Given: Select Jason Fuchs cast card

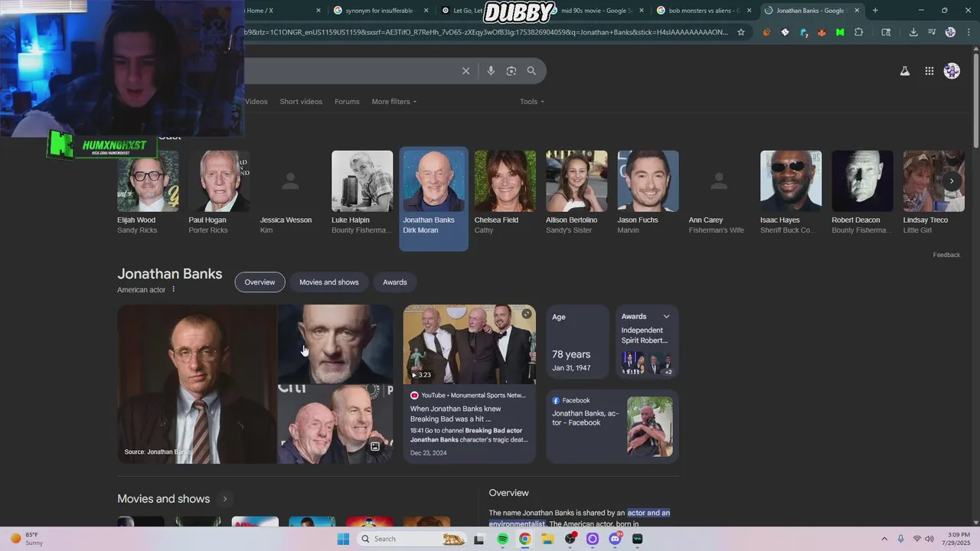Looking at the screenshot, I should (648, 193).
